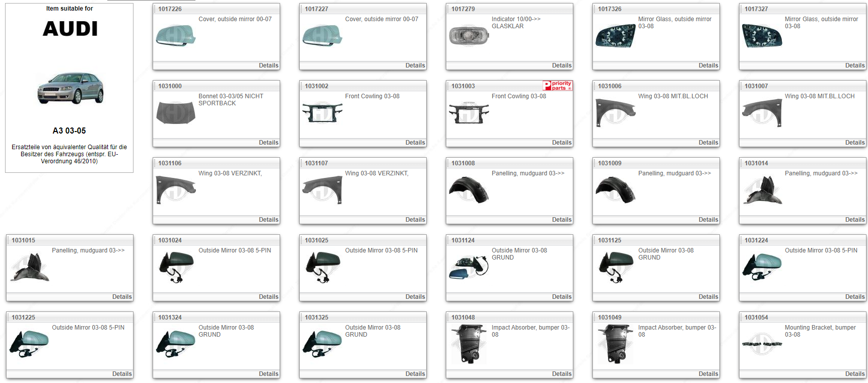Screen dimensions: 868x383
Task: Click outside mirror thumbnail for 1031224
Action: (762, 267)
